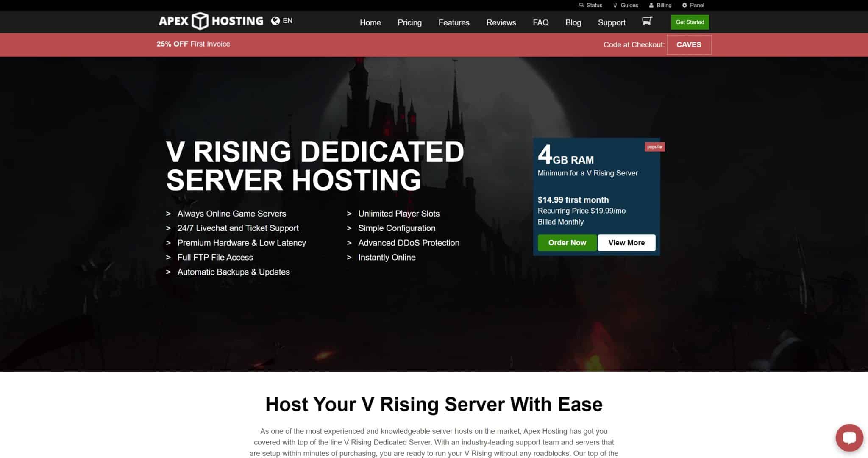The image size is (868, 458).
Task: Open the globe language selector icon
Action: [x=275, y=21]
